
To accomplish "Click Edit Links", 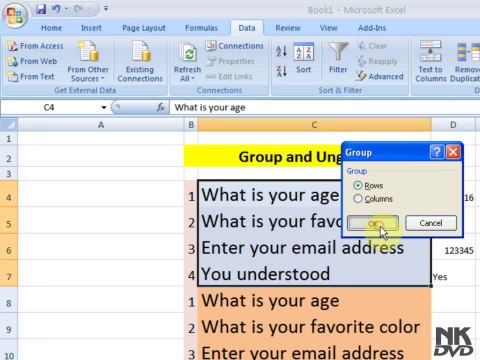I will (229, 77).
